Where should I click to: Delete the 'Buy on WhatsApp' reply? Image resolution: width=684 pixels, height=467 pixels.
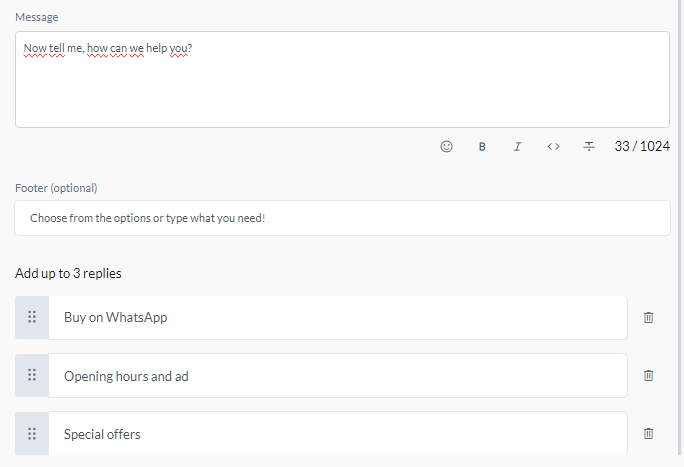click(648, 317)
